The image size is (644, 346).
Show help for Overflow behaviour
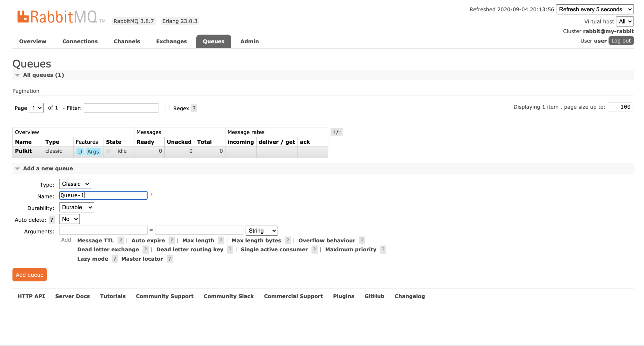click(362, 241)
